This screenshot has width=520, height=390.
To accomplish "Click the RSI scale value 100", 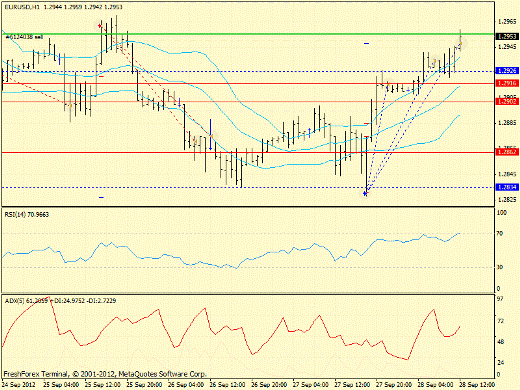I will (x=502, y=213).
